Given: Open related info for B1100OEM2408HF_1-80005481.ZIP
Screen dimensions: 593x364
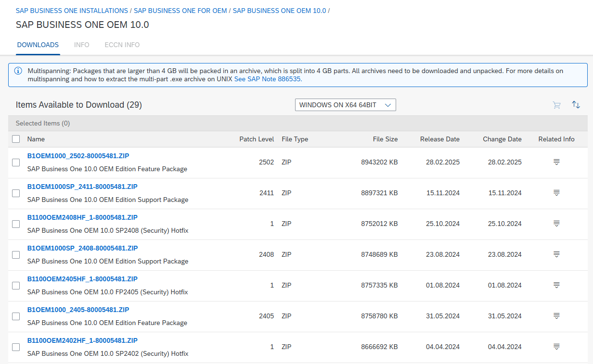Looking at the screenshot, I should point(556,224).
